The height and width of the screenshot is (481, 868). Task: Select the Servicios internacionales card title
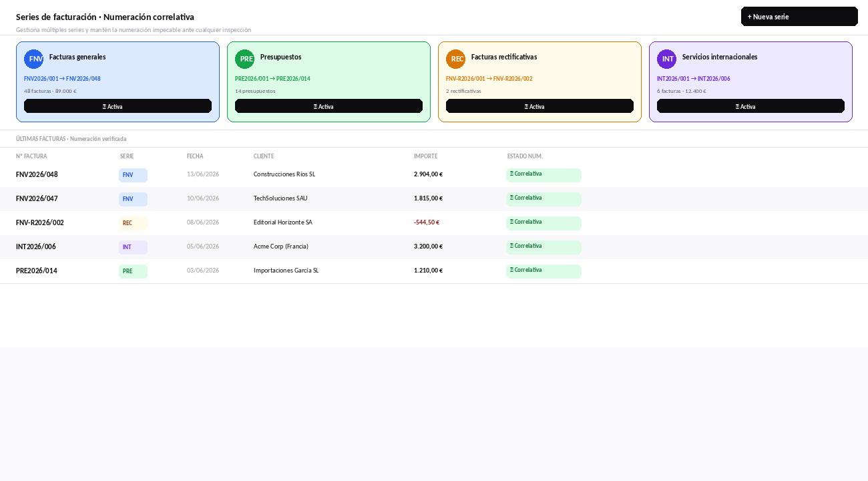coord(720,57)
